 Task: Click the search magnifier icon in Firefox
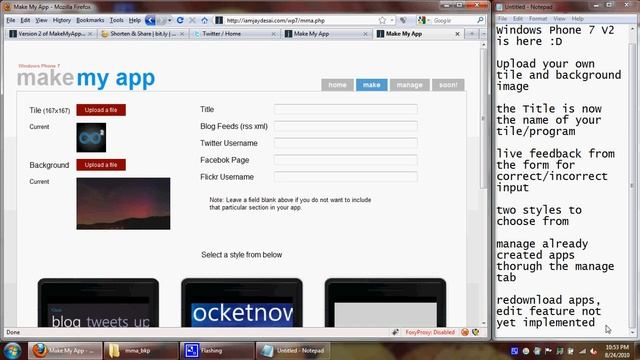click(480, 20)
